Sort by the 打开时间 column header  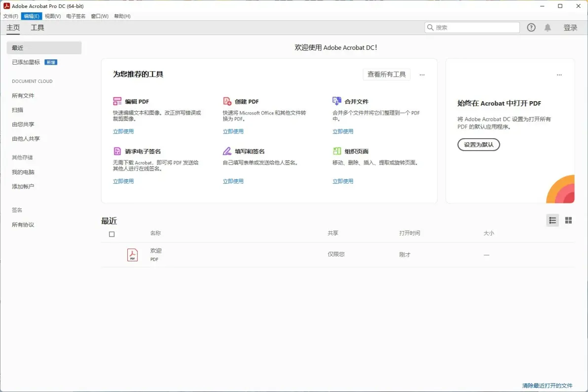[409, 233]
